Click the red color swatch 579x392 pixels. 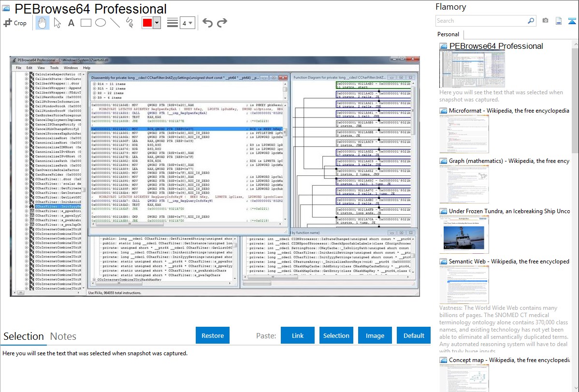[147, 23]
